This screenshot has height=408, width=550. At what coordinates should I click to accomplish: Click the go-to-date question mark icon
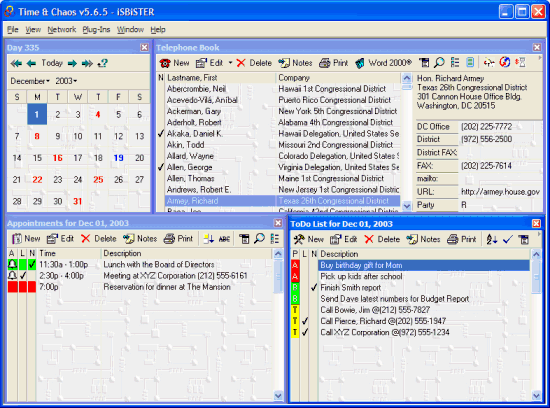tap(103, 63)
